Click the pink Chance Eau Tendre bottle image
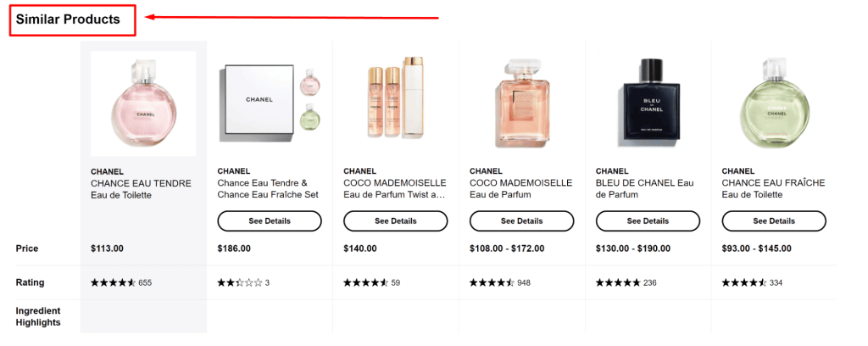 pos(142,103)
